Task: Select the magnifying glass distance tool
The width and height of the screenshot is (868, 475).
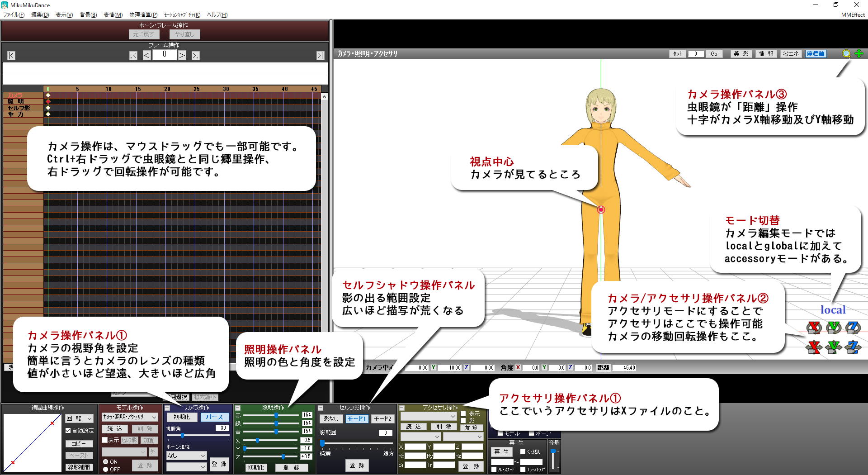Action: [x=846, y=54]
